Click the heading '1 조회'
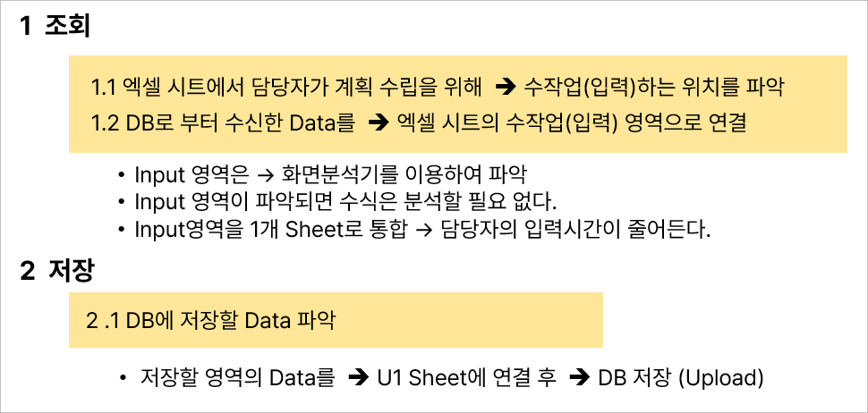Image resolution: width=868 pixels, height=413 pixels. click(55, 27)
